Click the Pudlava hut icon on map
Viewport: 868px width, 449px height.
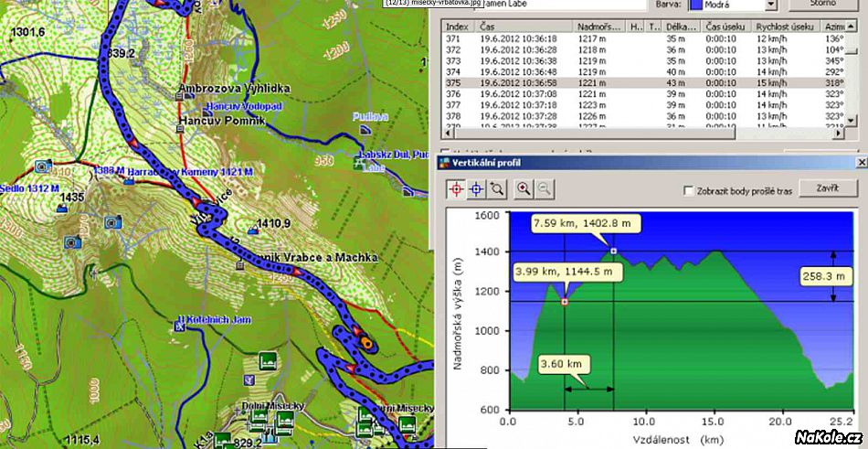click(365, 129)
